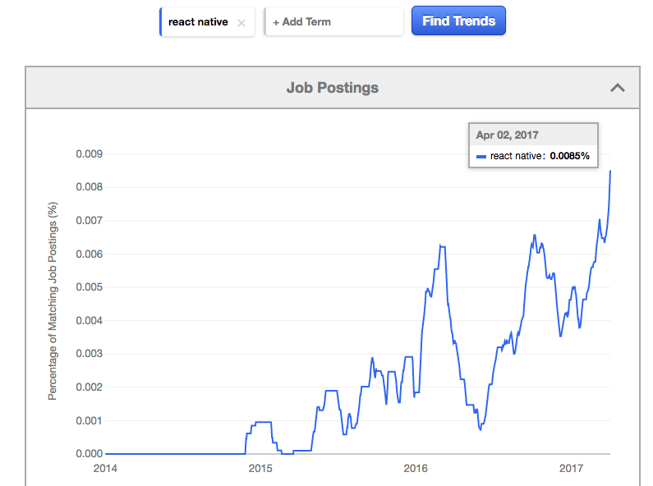The height and width of the screenshot is (486, 653).
Task: Click the 2016 x-axis label
Action: click(x=415, y=468)
